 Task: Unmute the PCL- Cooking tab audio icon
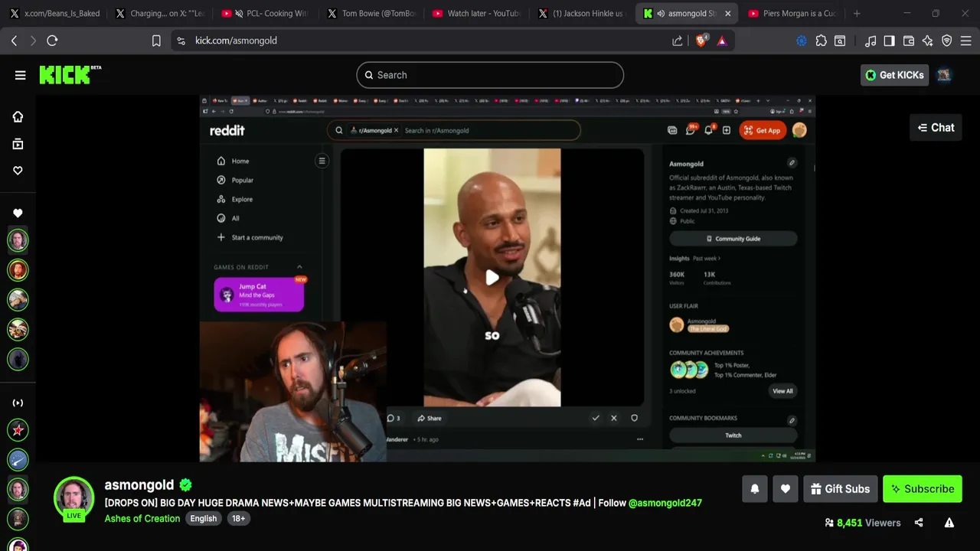239,13
